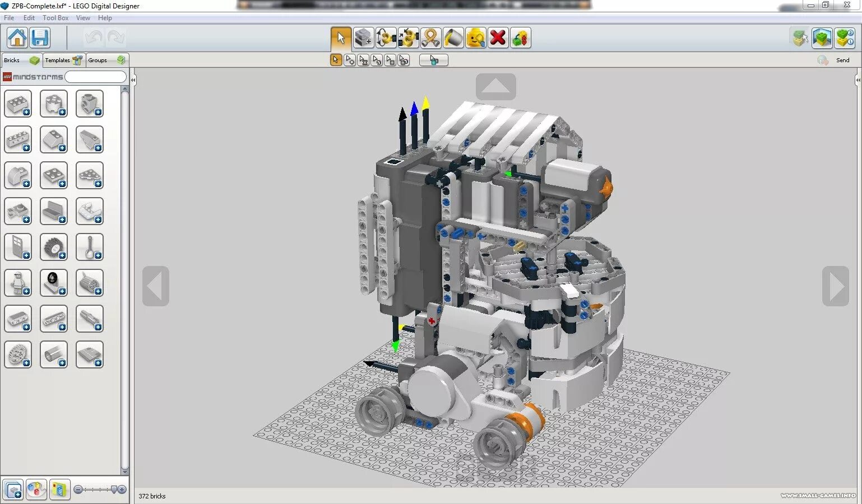Select the main Selection arrow tool
862x504 pixels.
coord(341,38)
